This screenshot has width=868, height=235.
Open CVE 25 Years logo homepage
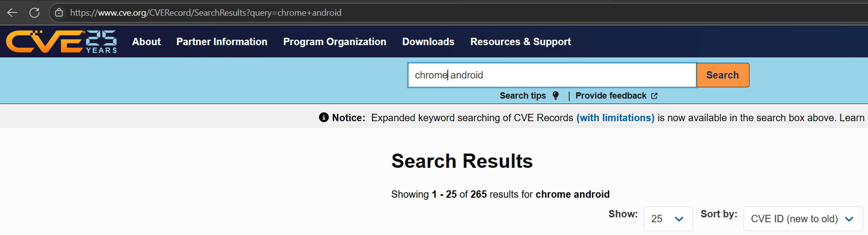(x=61, y=42)
